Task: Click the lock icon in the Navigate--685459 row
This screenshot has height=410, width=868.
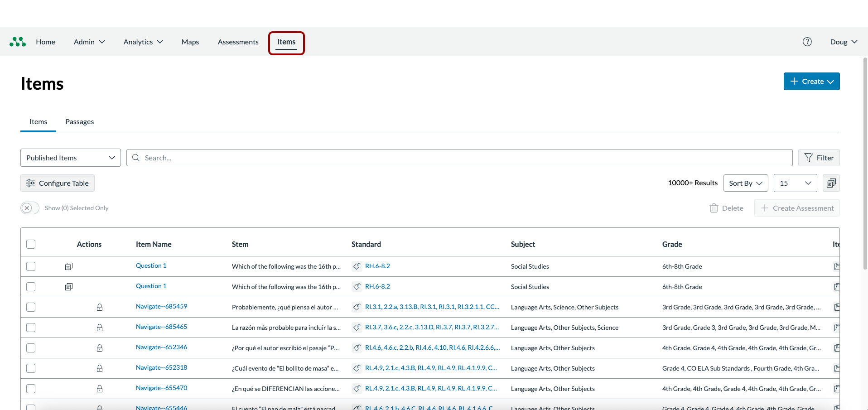Action: (x=100, y=307)
